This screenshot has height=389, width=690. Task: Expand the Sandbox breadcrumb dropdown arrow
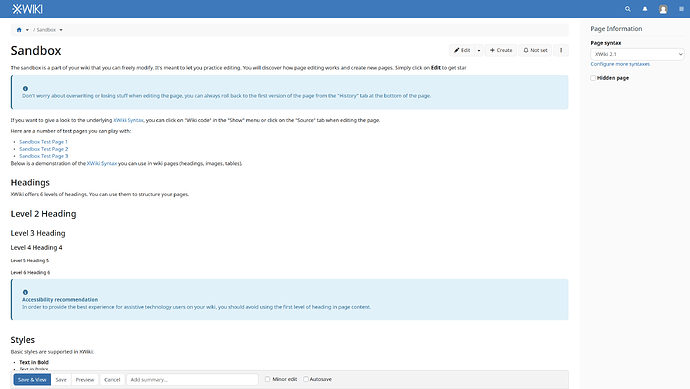coord(61,30)
